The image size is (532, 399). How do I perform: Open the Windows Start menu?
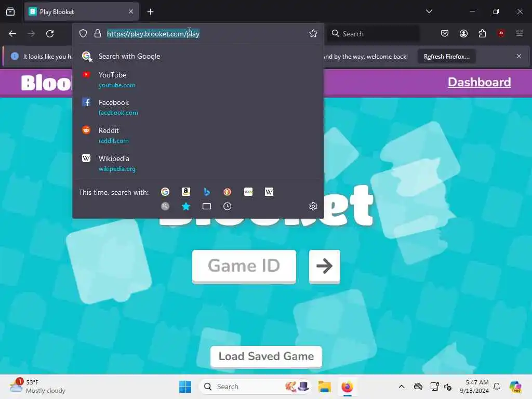[x=185, y=387]
